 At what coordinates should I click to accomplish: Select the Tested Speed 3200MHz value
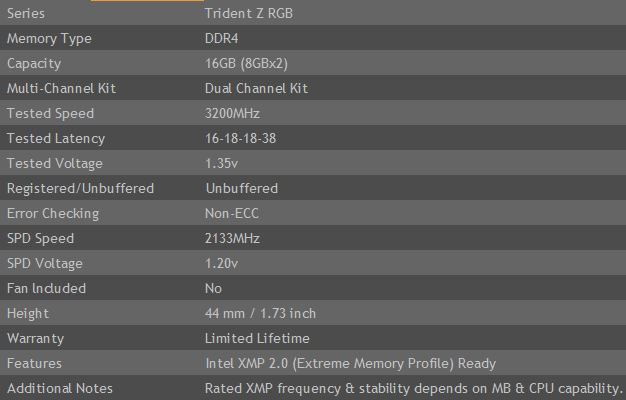tap(232, 113)
